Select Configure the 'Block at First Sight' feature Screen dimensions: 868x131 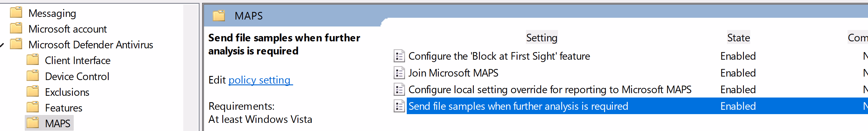coord(499,56)
